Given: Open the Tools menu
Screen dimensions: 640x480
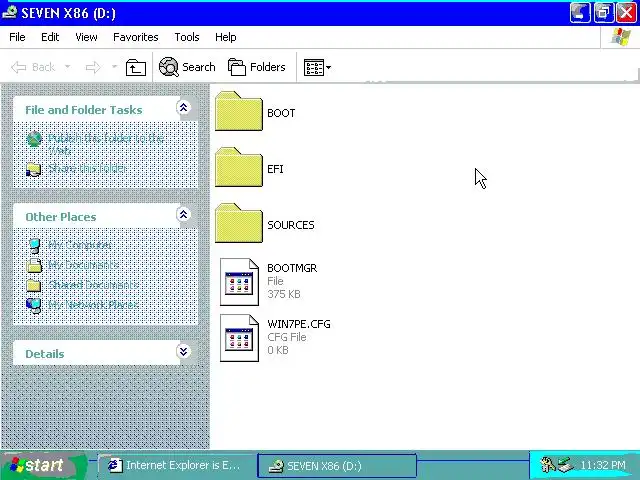Looking at the screenshot, I should point(187,37).
